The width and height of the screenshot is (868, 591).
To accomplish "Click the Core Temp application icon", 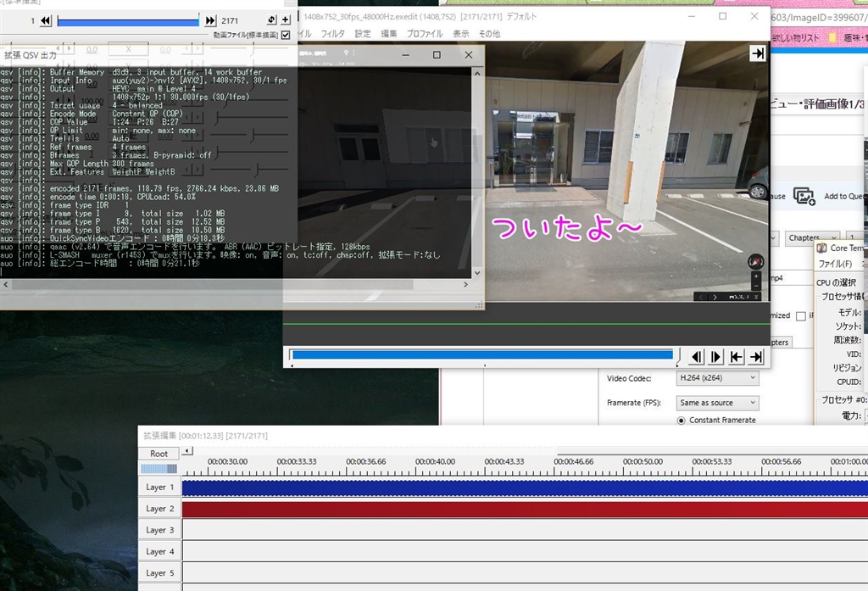I will coord(822,248).
